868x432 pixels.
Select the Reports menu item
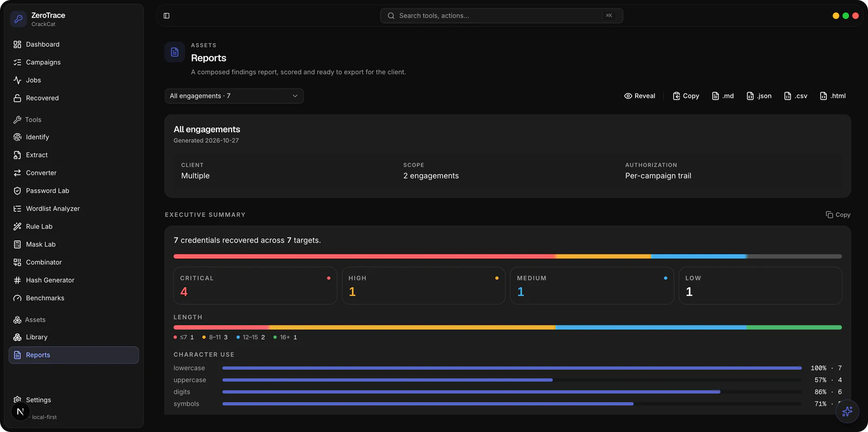(x=74, y=355)
